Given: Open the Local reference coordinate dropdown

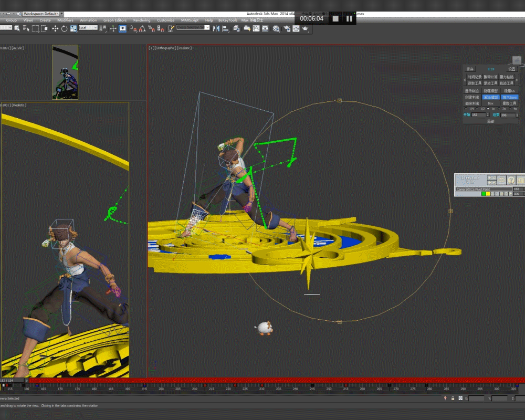Looking at the screenshot, I should coord(88,27).
